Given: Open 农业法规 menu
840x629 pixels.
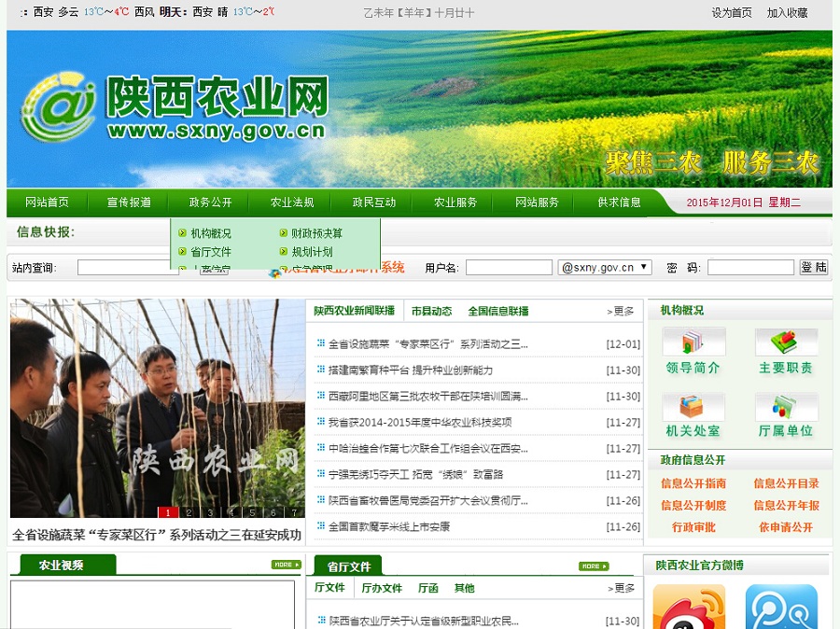Looking at the screenshot, I should click(292, 202).
